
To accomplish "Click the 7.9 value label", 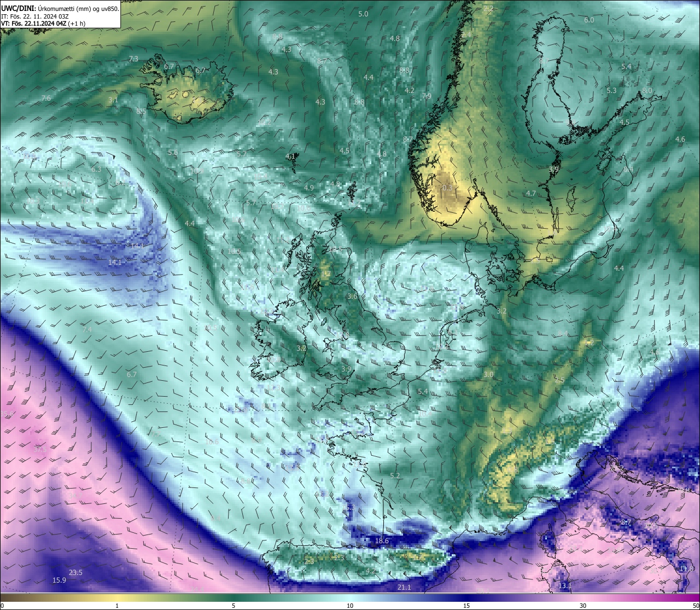I will [427, 96].
